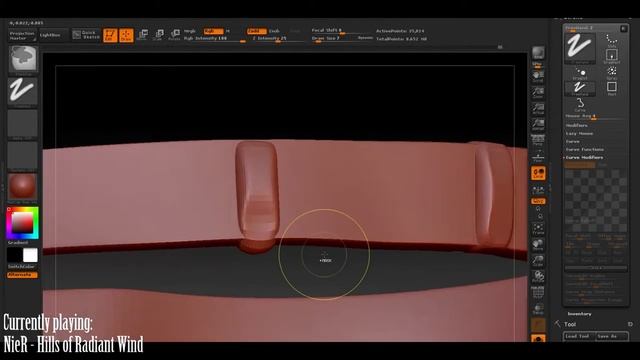Expand the Lazy Mouse section
Screen dimensions: 640x360
pyautogui.click(x=579, y=133)
